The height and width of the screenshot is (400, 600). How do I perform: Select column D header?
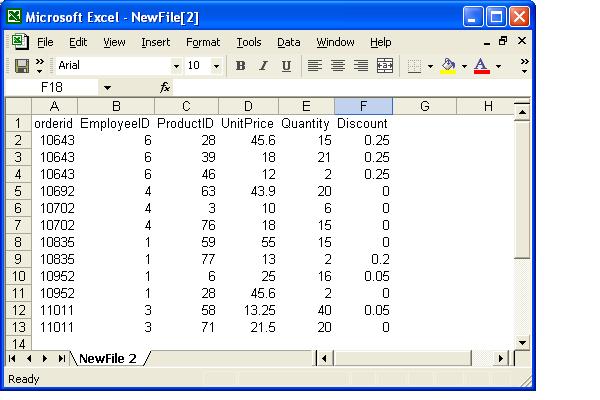248,106
